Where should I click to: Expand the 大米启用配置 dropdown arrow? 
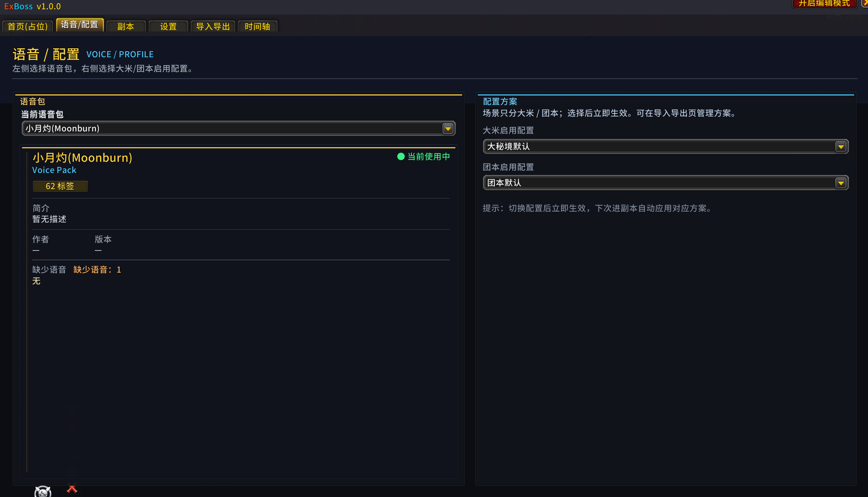pos(841,146)
